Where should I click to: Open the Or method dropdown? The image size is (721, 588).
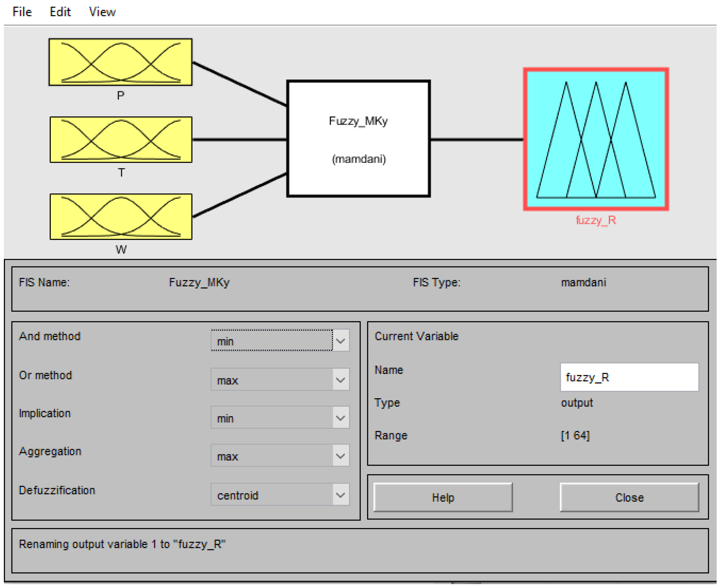(x=280, y=380)
